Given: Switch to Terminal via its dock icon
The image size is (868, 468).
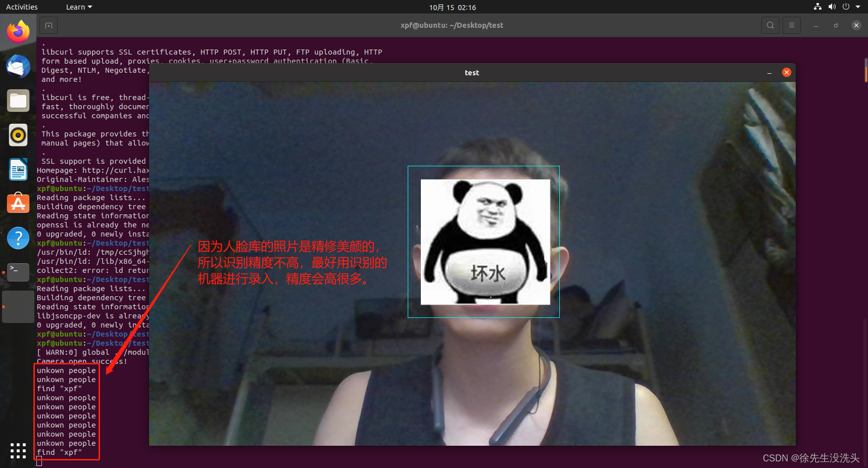Looking at the screenshot, I should pyautogui.click(x=18, y=272).
